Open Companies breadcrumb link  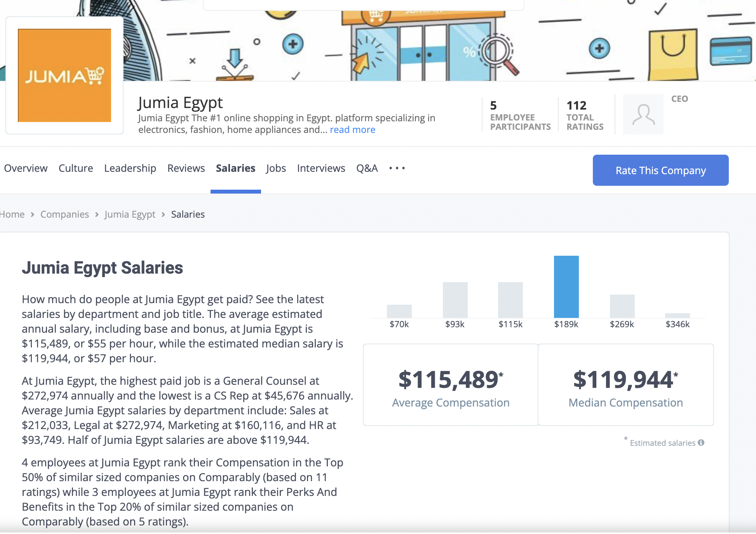(64, 215)
